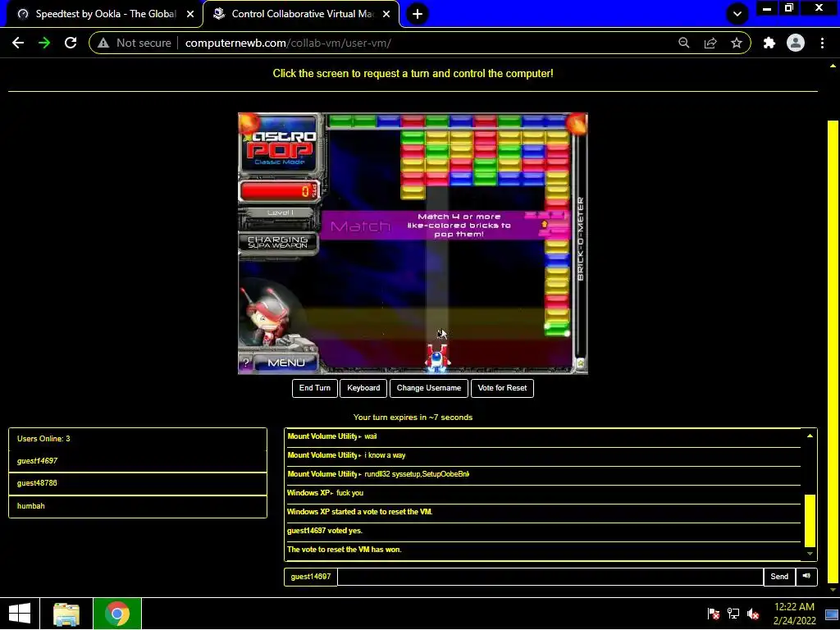This screenshot has height=630, width=840.
Task: Click the chat box scroll down arrow
Action: coord(810,554)
